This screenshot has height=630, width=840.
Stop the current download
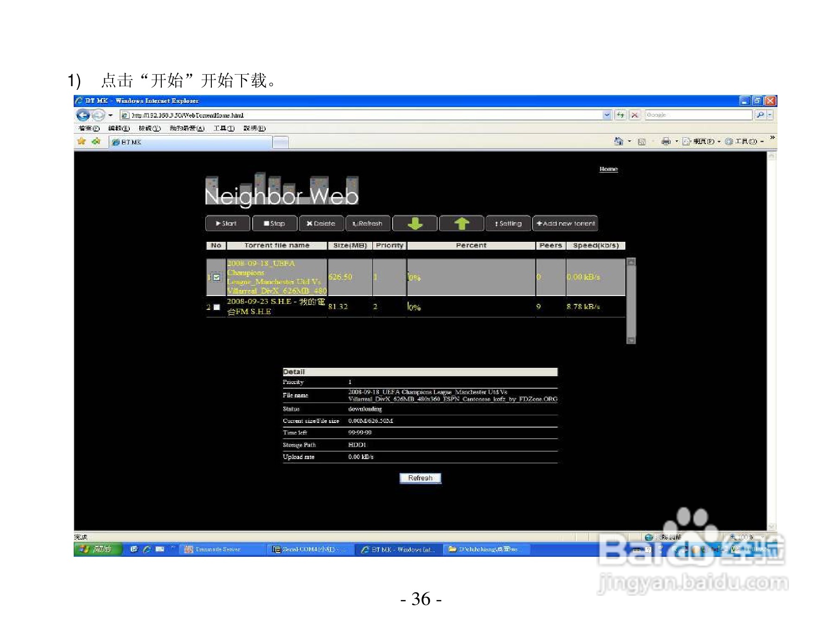[274, 223]
